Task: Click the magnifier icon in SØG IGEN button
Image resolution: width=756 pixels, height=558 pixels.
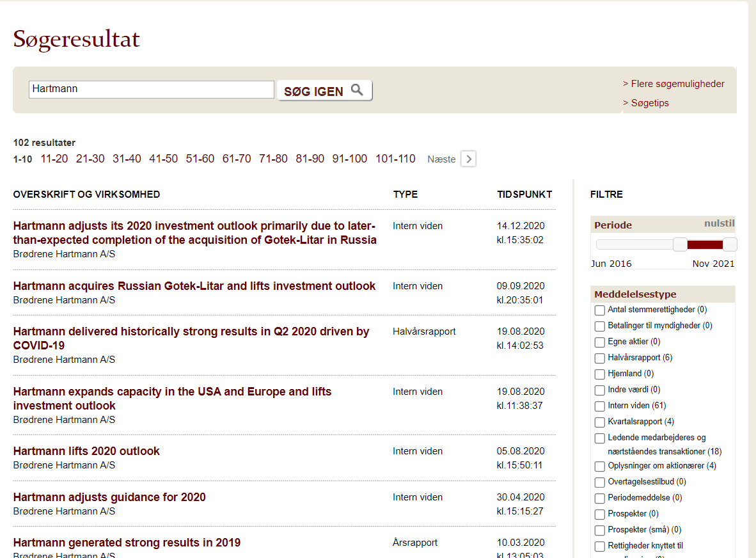Action: point(357,90)
